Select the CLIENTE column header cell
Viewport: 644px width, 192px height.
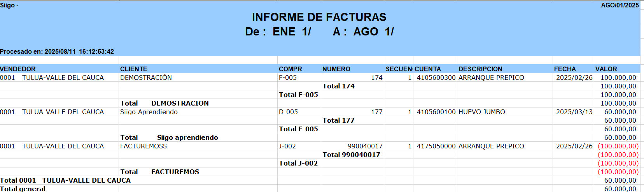pyautogui.click(x=134, y=69)
